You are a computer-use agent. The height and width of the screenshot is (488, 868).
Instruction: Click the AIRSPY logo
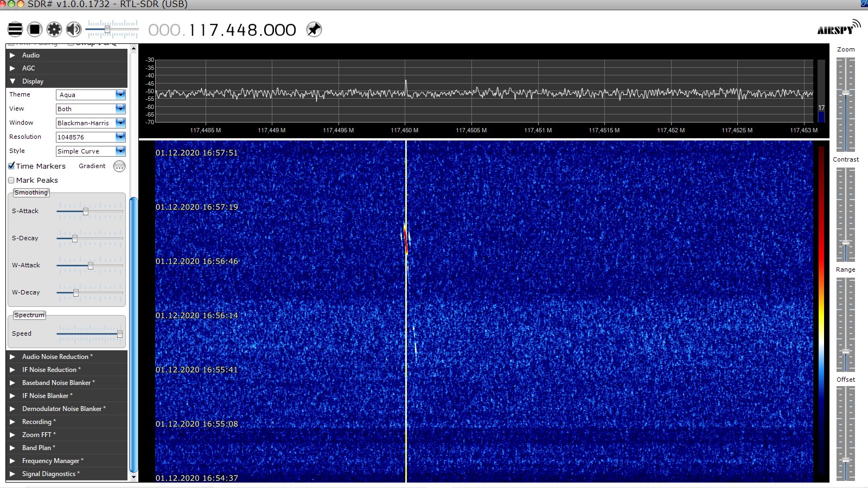[839, 28]
